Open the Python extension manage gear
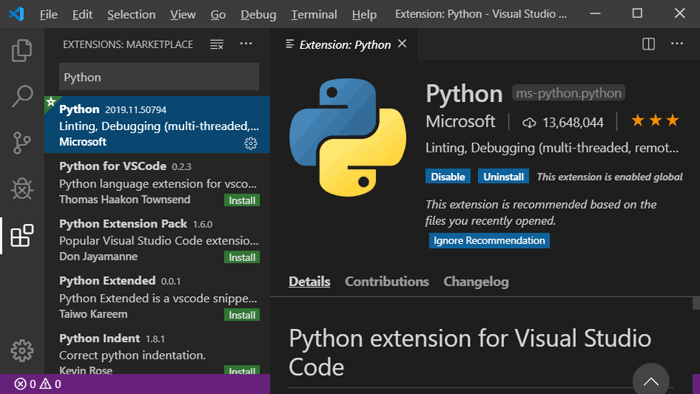Screen dimensions: 700x394 click(x=250, y=143)
